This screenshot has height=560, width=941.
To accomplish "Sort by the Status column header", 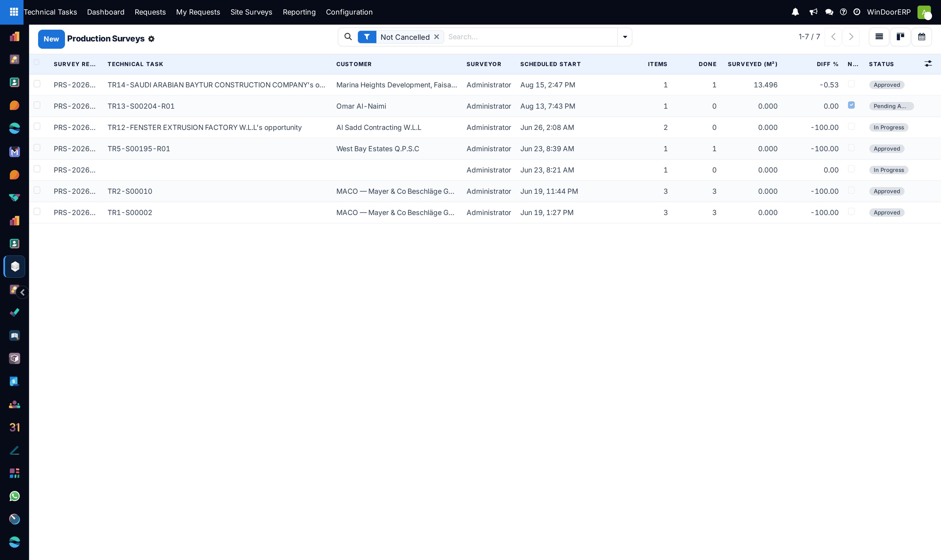I will (881, 64).
